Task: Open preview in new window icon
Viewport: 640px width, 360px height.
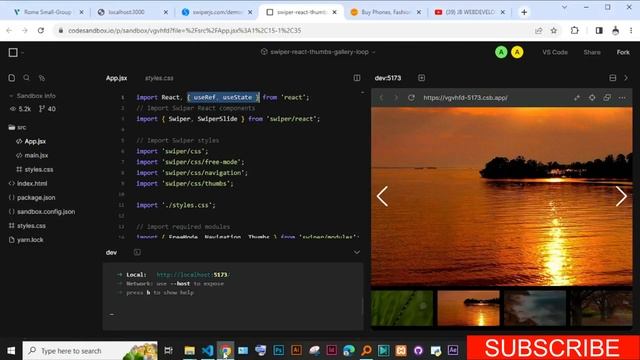Action: (x=607, y=98)
